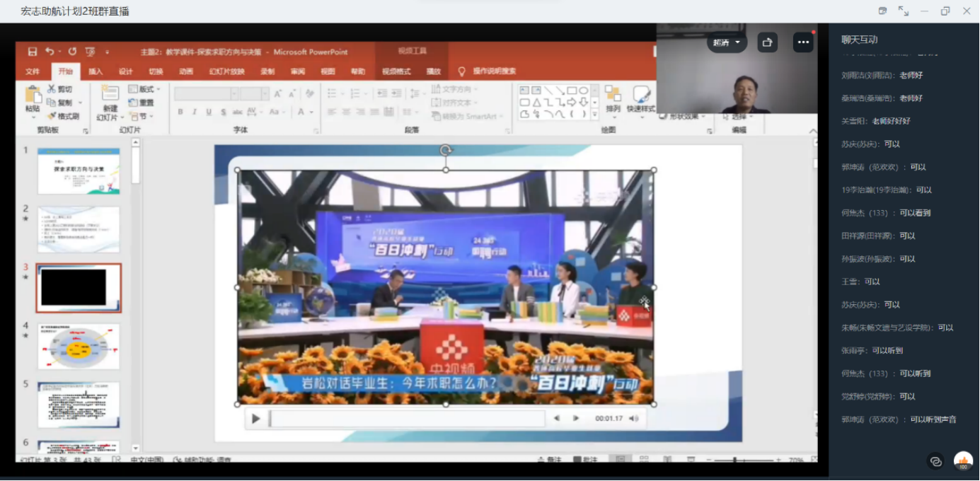Select slide 5 thumbnail
980x481 pixels.
(79, 405)
